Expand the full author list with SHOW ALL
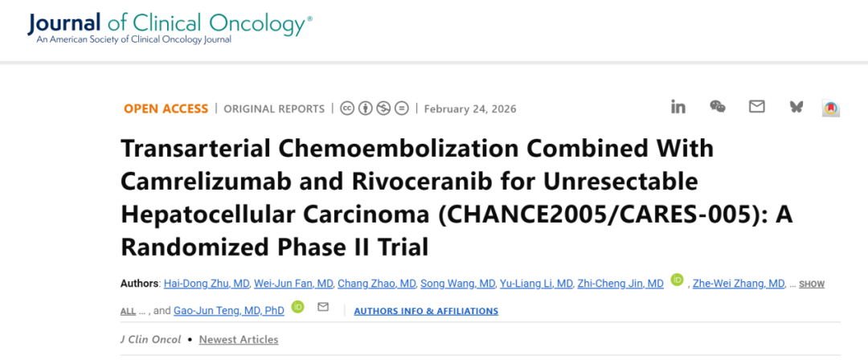Screen dimensions: 868x360 point(811,284)
